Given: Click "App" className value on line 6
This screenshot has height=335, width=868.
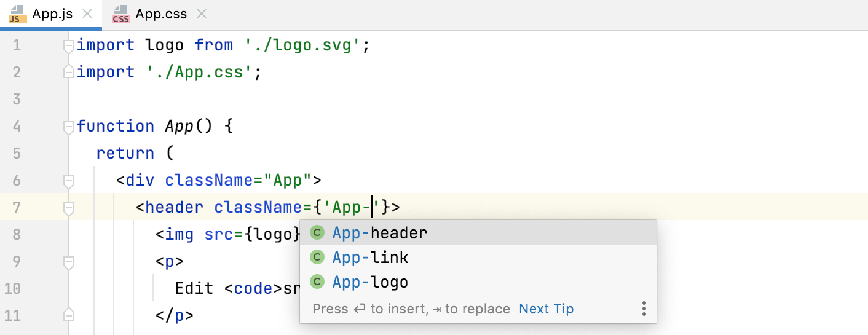Looking at the screenshot, I should pyautogui.click(x=288, y=181).
